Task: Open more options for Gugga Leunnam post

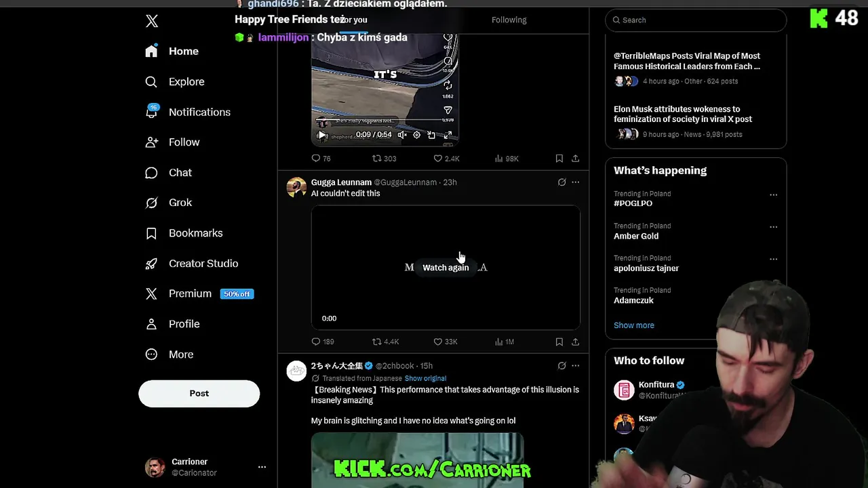Action: pyautogui.click(x=575, y=182)
